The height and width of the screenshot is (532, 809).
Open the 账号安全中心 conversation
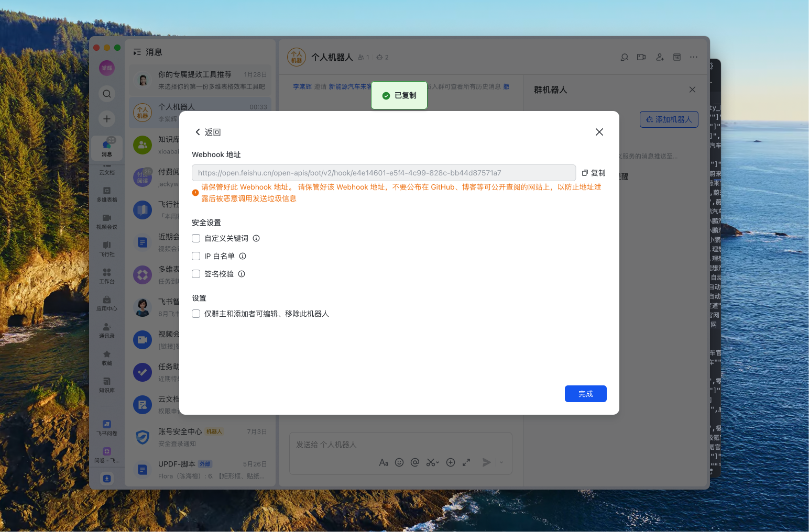(x=200, y=437)
